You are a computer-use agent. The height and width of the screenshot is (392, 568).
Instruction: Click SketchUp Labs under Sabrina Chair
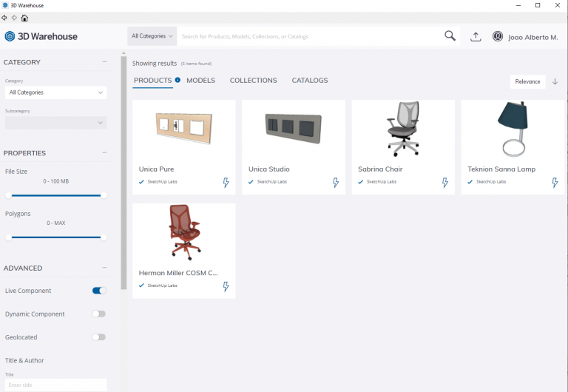382,182
